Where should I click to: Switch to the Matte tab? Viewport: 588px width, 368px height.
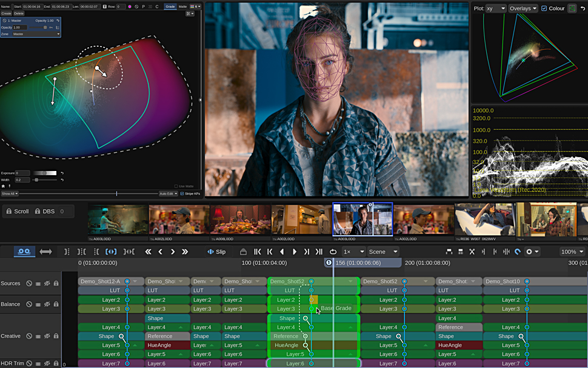point(182,7)
